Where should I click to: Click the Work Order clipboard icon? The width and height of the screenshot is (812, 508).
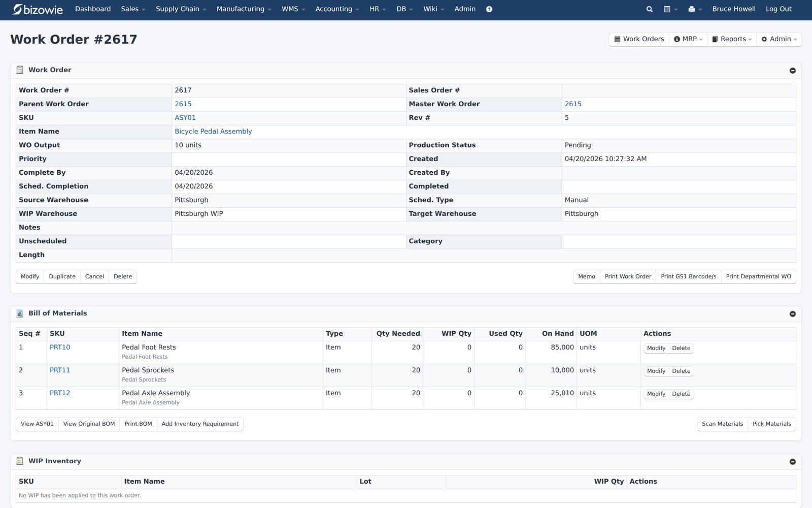tap(20, 70)
